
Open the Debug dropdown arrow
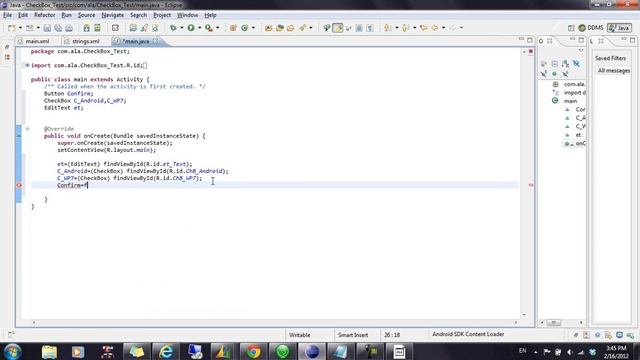point(182,28)
